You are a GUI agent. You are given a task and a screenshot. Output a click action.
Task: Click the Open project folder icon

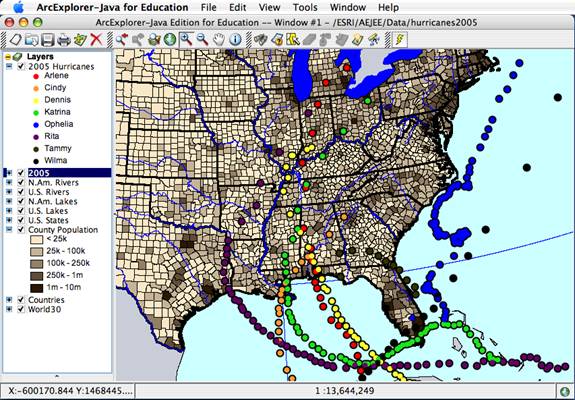(32, 40)
